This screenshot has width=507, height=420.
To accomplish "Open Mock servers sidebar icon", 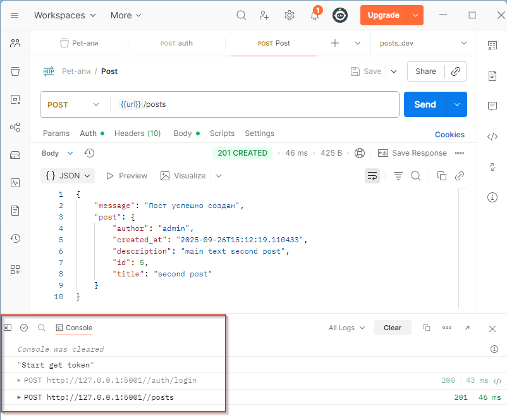I will (x=15, y=155).
